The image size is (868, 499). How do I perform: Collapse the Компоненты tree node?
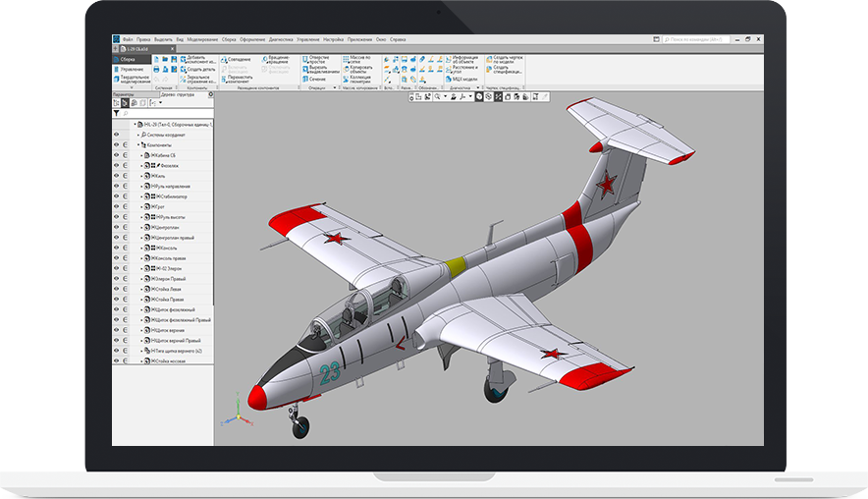138,145
